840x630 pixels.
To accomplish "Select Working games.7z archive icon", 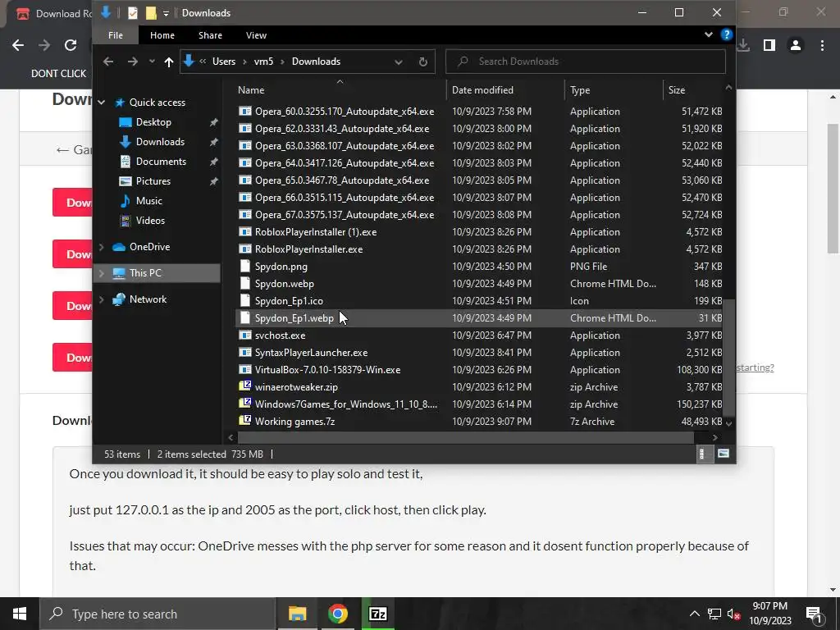I will click(x=244, y=421).
